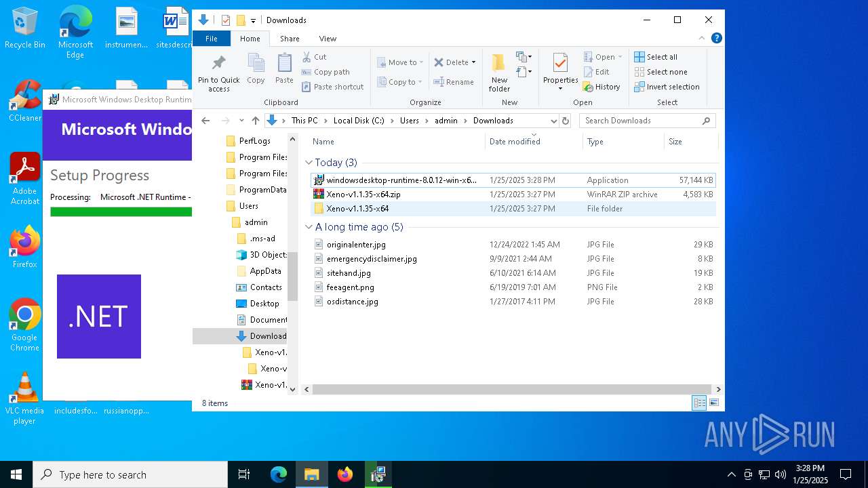Click the Paste ribbon icon
Image resolution: width=868 pixels, height=488 pixels.
pos(284,64)
